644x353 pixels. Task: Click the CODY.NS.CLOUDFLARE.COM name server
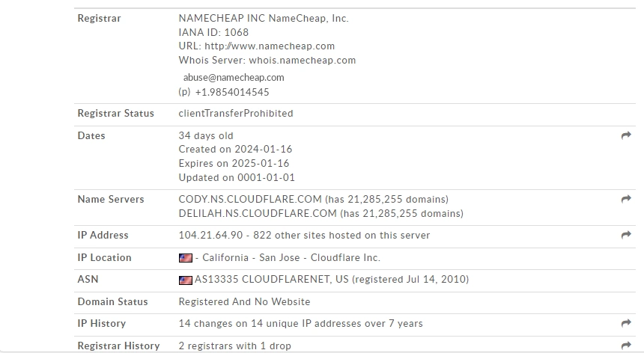click(250, 199)
